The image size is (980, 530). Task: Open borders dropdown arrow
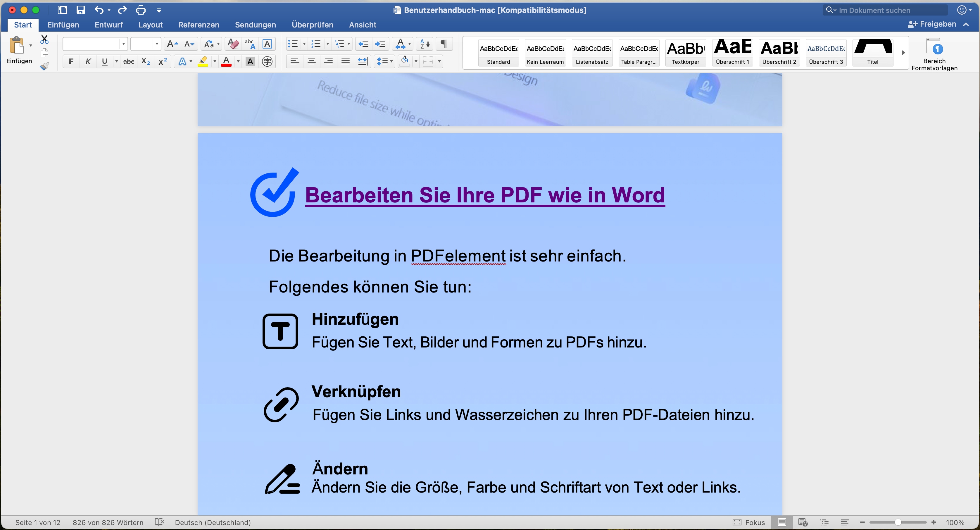[x=439, y=61]
